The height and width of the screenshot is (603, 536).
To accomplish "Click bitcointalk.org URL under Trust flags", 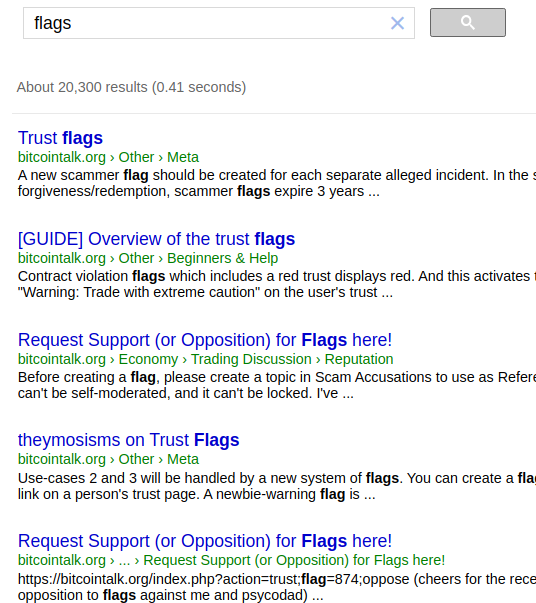I will click(x=62, y=157).
